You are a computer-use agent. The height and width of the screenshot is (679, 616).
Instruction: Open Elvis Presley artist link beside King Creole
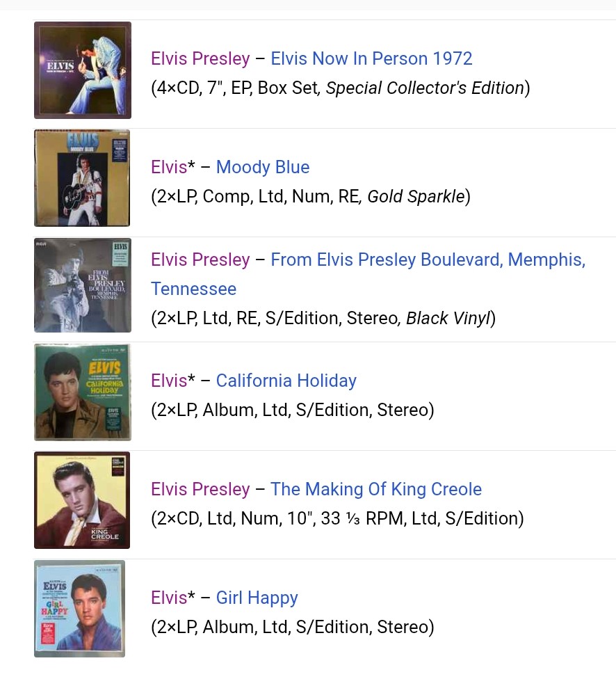click(x=200, y=489)
